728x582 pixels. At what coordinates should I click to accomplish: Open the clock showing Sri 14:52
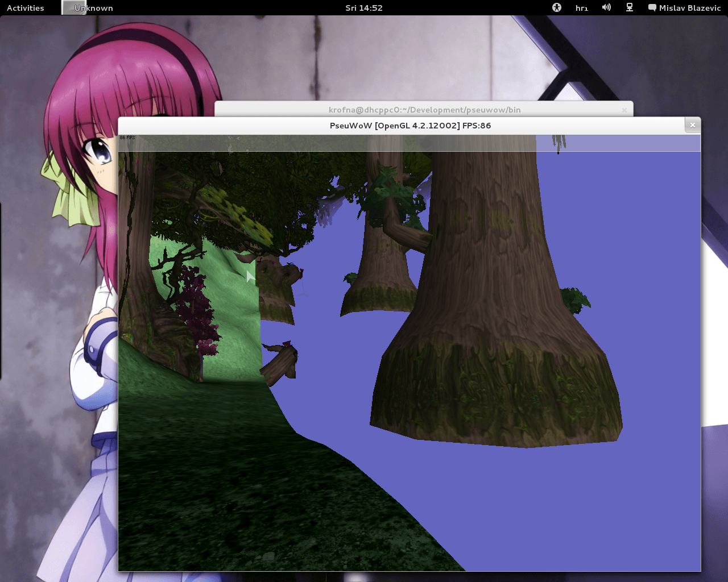(364, 8)
